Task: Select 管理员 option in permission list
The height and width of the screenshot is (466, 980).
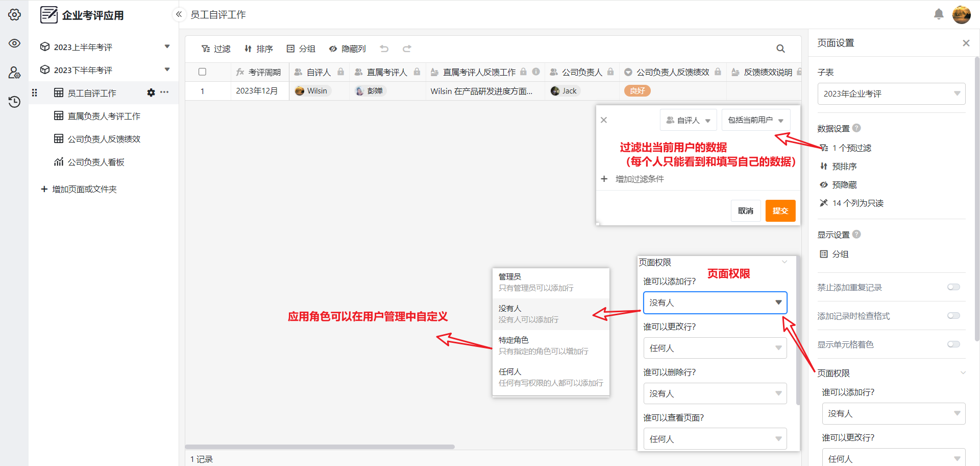Action: click(551, 283)
